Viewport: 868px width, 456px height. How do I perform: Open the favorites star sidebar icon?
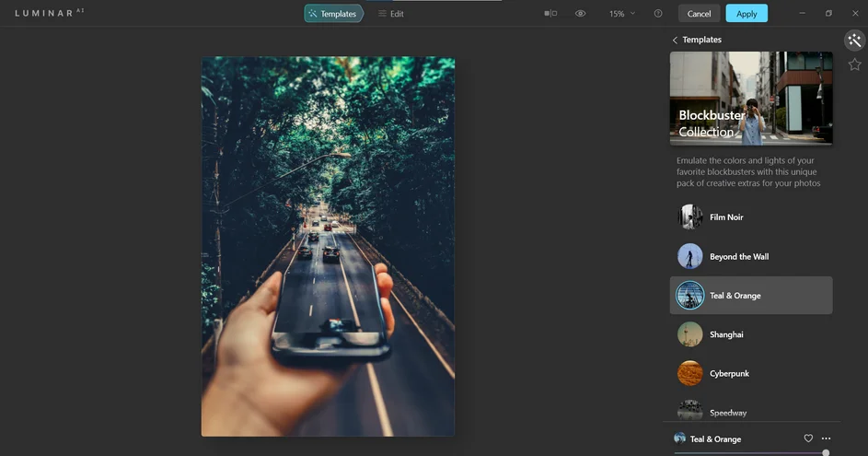pyautogui.click(x=854, y=64)
